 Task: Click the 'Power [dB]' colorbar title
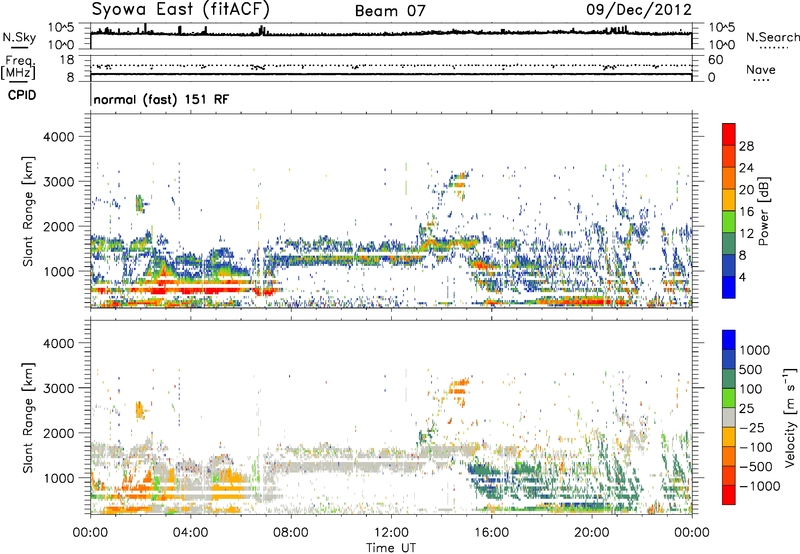[763, 211]
